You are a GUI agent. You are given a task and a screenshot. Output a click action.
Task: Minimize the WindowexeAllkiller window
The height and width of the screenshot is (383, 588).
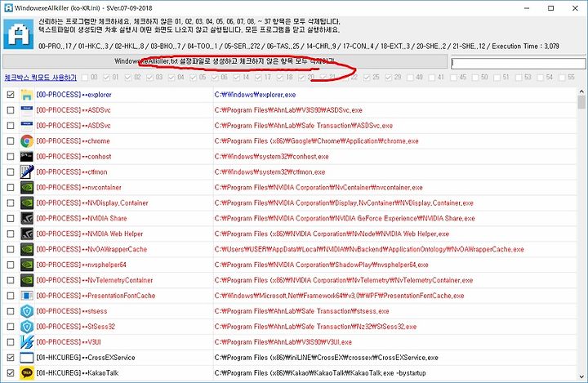coord(527,8)
